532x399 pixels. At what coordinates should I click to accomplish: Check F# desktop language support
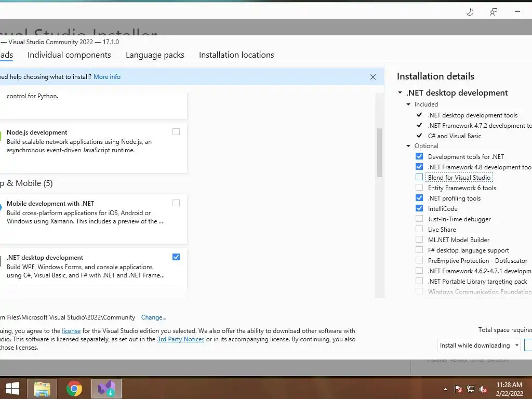[419, 250]
